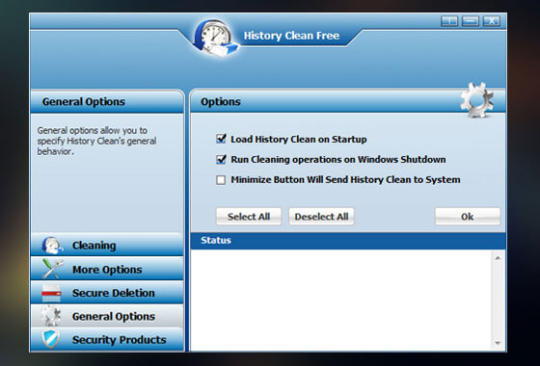540x366 pixels.
Task: Click the Status panel scroll up arrow
Action: 498,258
